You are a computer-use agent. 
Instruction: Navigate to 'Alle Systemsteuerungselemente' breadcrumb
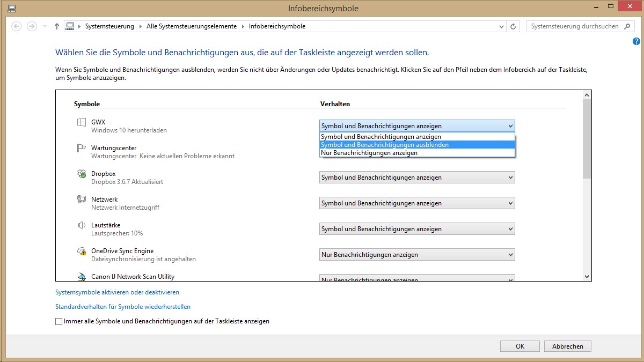pyautogui.click(x=191, y=26)
